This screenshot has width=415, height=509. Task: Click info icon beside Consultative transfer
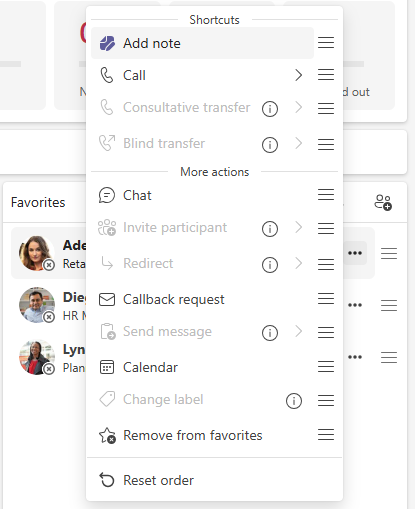pos(270,109)
